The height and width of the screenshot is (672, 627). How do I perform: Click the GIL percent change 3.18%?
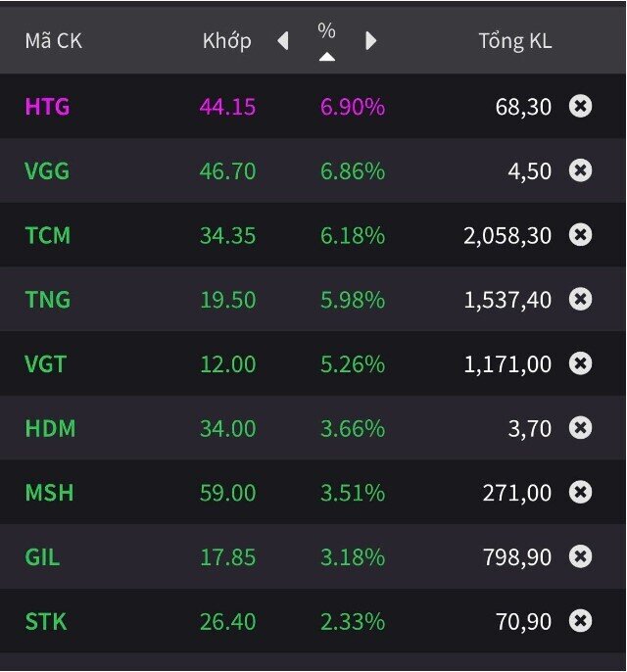point(352,557)
